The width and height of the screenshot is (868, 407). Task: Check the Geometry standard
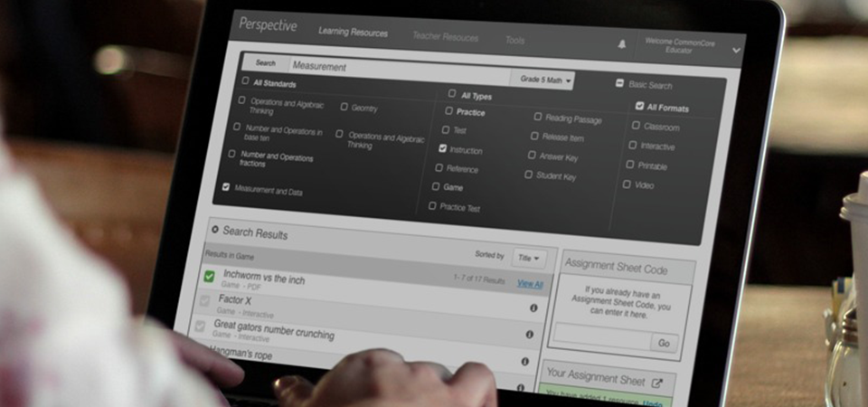(x=344, y=107)
